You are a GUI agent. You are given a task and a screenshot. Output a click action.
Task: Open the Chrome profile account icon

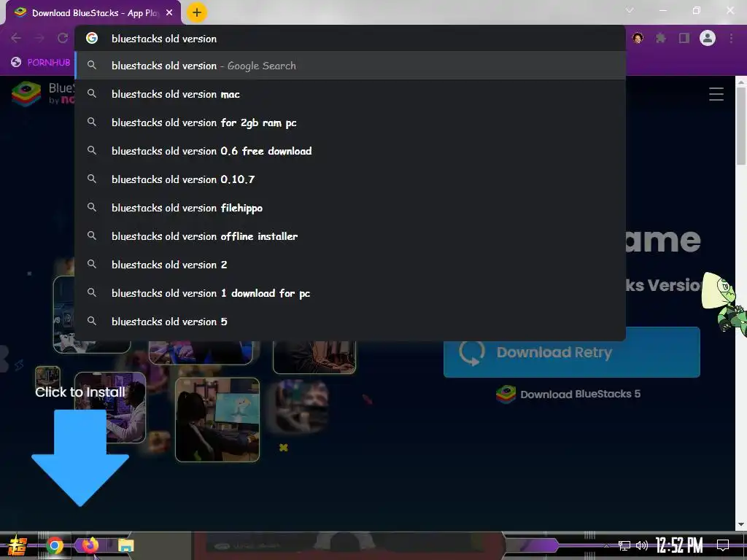coord(708,38)
